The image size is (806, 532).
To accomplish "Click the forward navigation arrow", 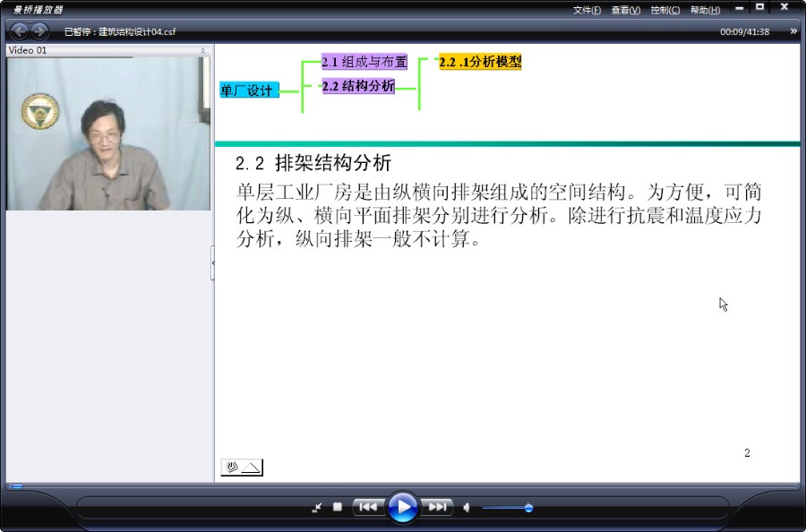I will pos(39,31).
